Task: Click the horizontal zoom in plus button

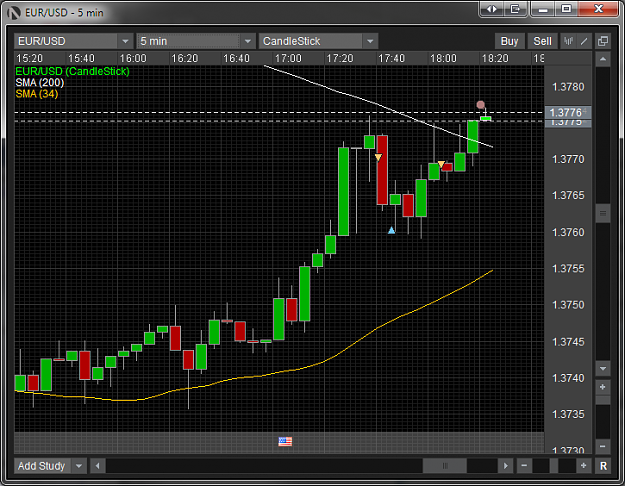Action: 584,466
